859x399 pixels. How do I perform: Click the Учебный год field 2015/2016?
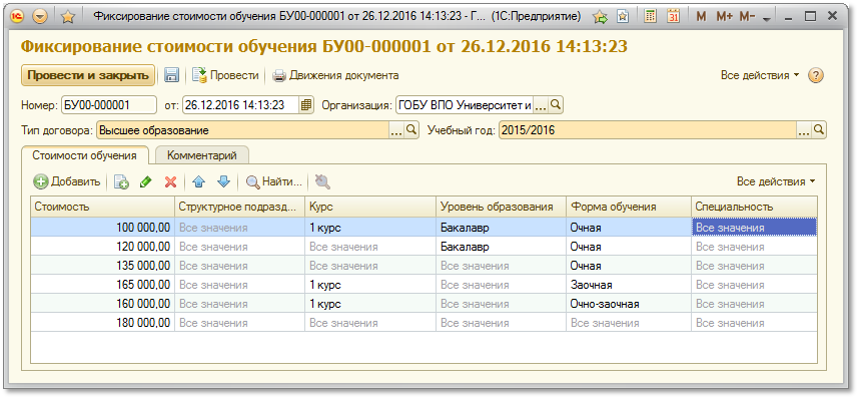(648, 131)
